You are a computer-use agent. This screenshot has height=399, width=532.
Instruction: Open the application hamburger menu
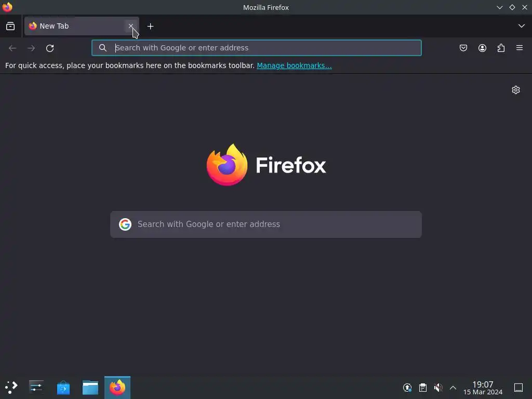(x=520, y=48)
